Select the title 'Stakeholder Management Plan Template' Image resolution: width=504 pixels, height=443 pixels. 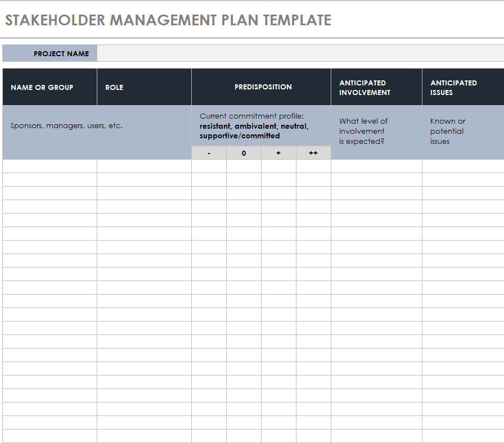[x=168, y=20]
